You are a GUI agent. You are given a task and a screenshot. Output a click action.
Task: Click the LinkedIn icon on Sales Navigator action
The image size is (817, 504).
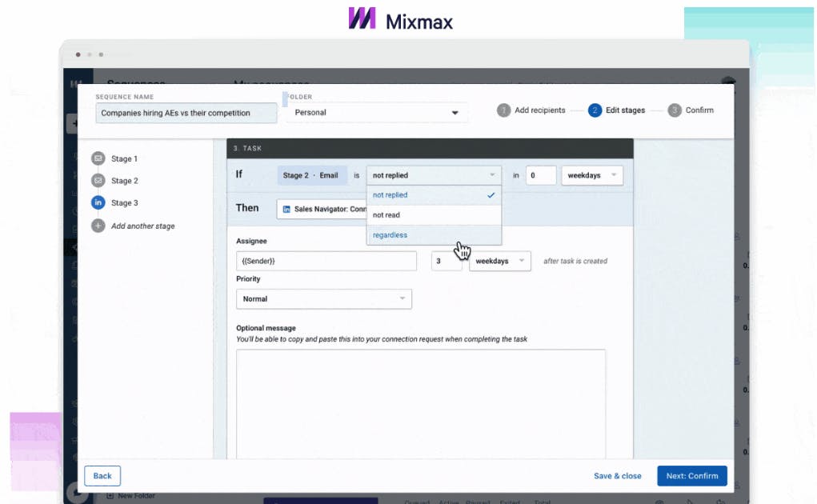point(288,208)
